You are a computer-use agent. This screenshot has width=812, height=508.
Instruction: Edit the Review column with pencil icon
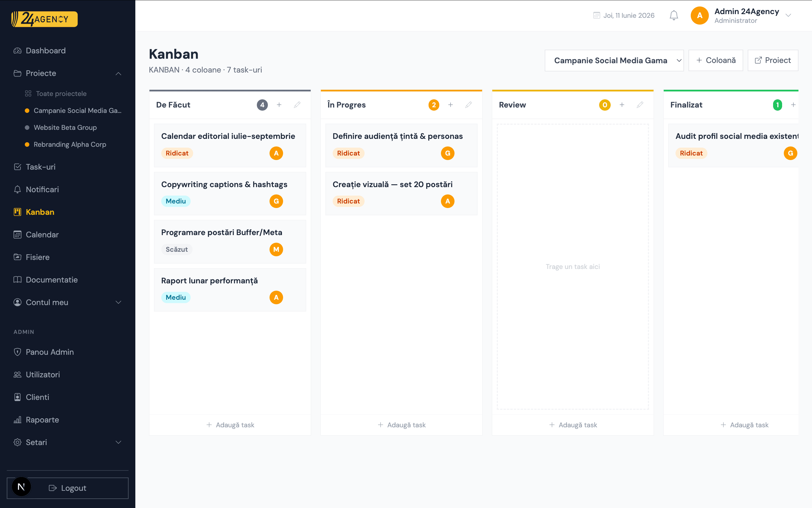click(640, 105)
